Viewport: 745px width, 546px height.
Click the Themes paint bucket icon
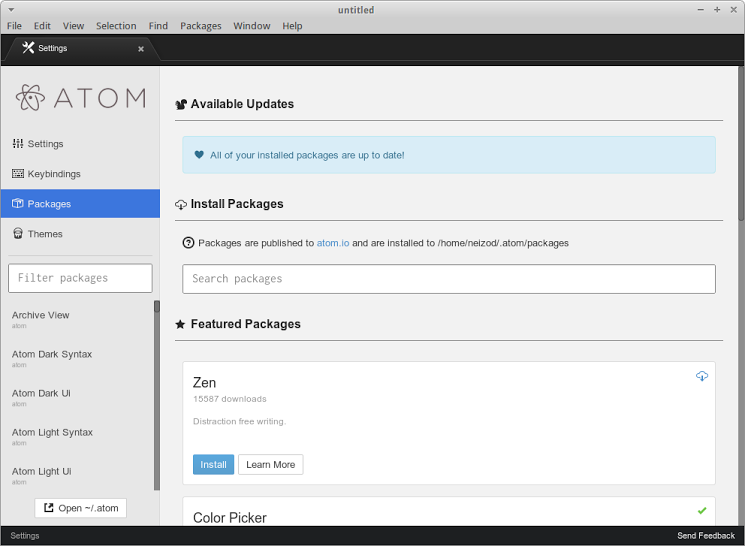click(18, 233)
